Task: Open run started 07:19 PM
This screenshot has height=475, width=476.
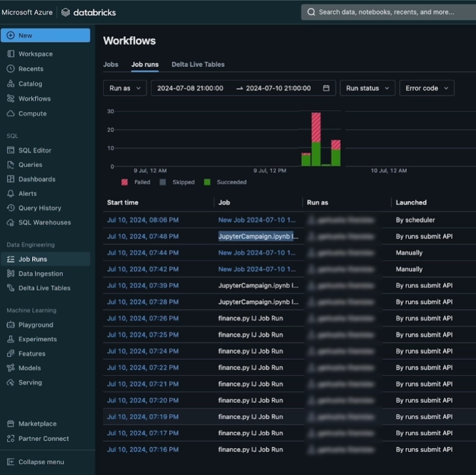Action: pyautogui.click(x=143, y=417)
